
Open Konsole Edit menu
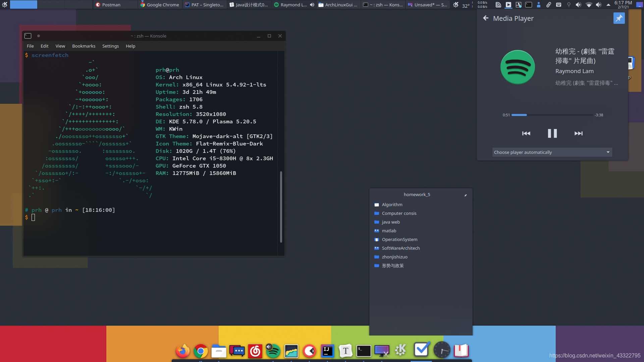[45, 46]
